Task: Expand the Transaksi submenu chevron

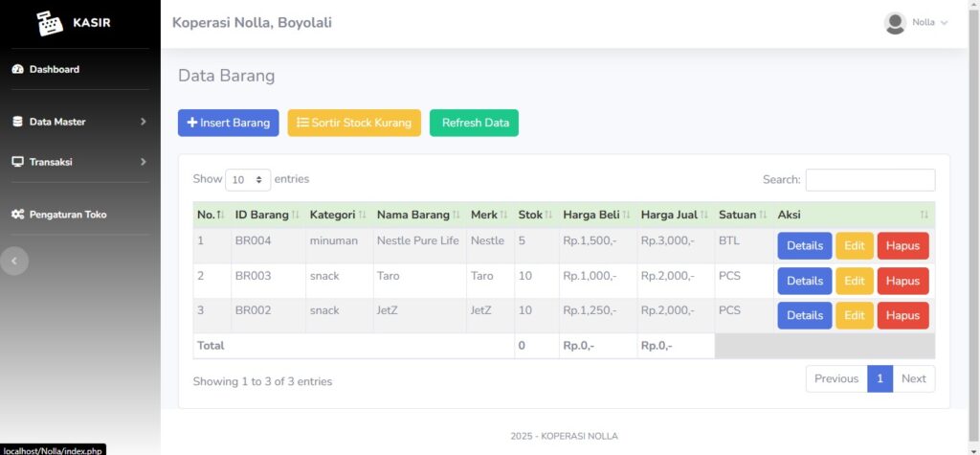Action: pos(144,162)
